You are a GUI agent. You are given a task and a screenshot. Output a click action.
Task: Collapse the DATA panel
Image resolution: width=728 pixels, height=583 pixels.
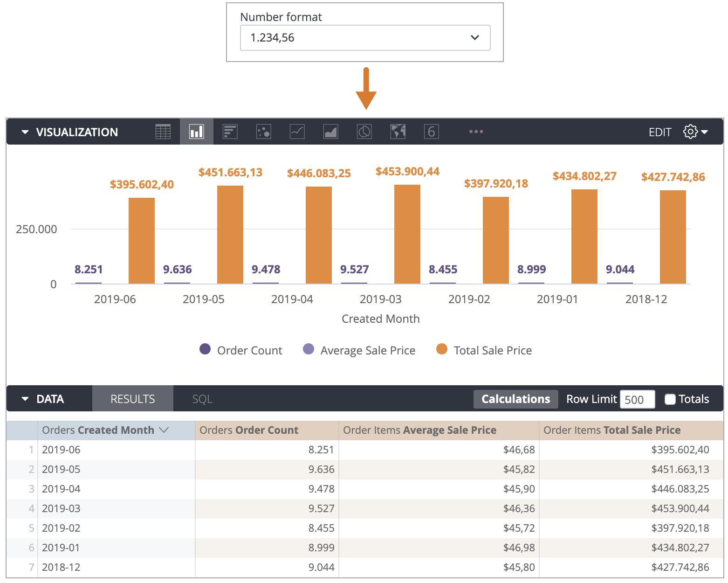point(26,399)
